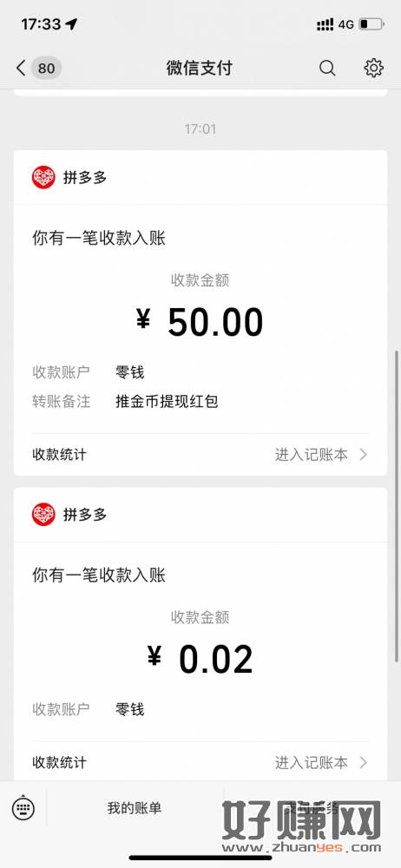
Task: Tap the back arrow beside 80
Action: (21, 68)
